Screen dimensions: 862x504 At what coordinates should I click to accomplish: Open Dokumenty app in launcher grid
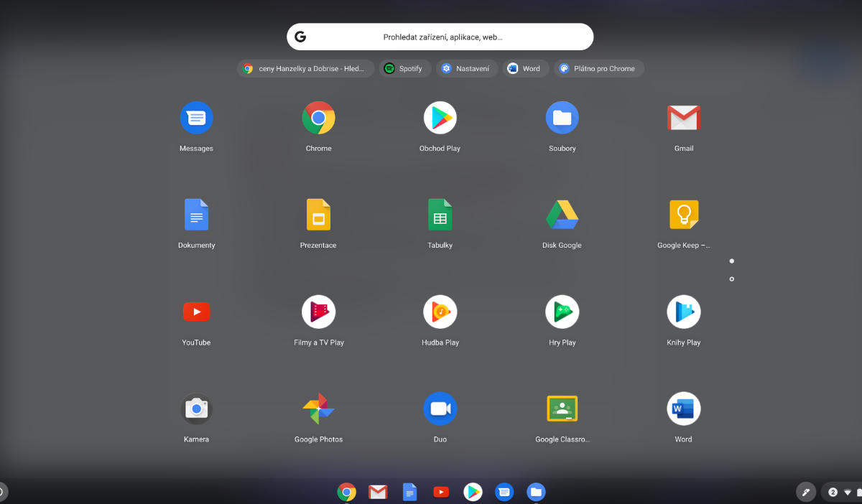pyautogui.click(x=196, y=215)
